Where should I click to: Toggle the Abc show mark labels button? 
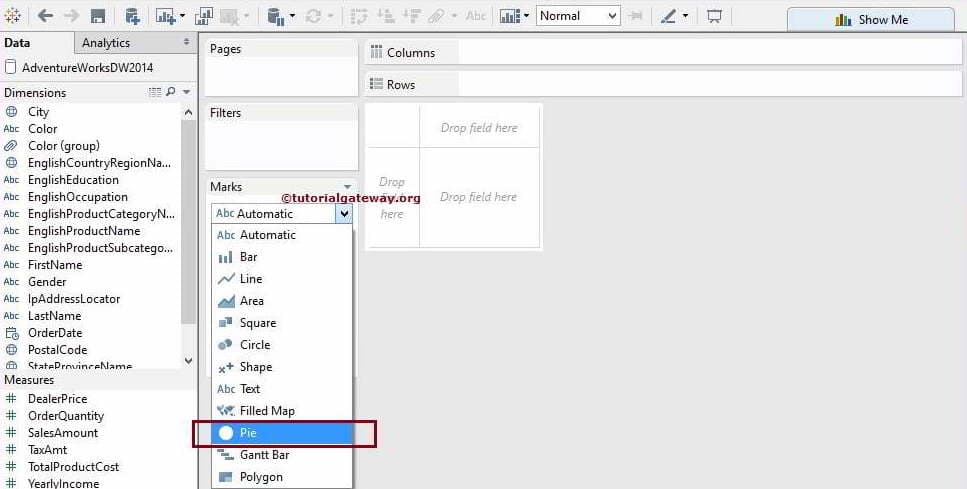click(475, 16)
